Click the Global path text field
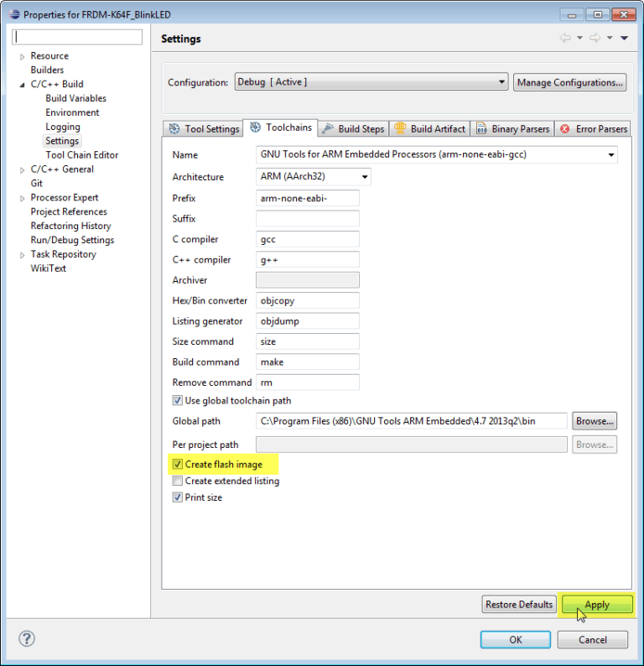 click(x=411, y=421)
